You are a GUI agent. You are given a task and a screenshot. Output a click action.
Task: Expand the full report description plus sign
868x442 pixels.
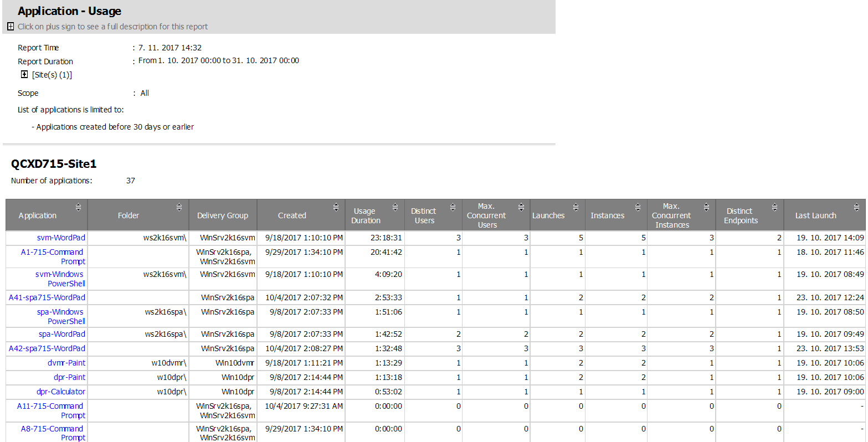11,27
